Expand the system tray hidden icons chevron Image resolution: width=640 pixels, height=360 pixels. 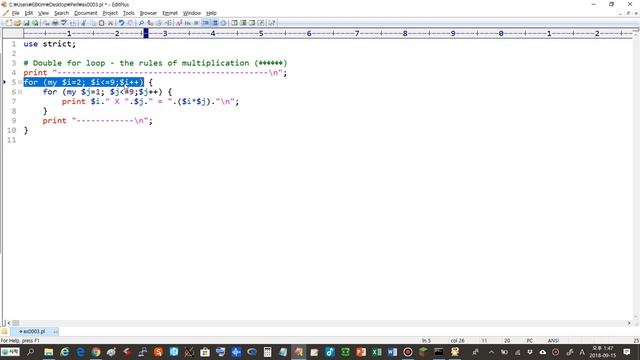tap(491, 352)
